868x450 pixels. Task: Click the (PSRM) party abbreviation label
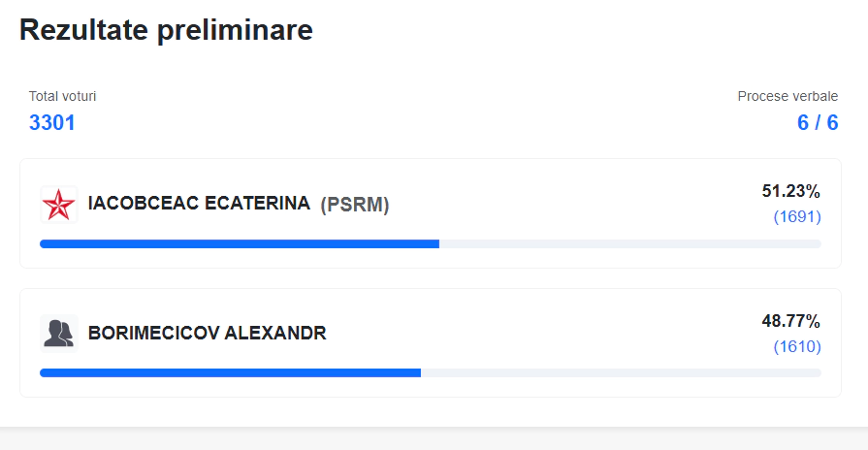(x=355, y=205)
